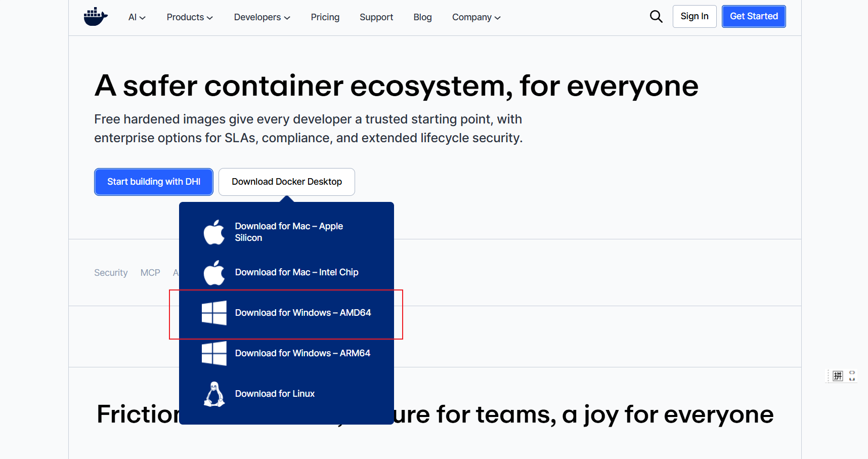Click Start building with DHI

point(154,182)
